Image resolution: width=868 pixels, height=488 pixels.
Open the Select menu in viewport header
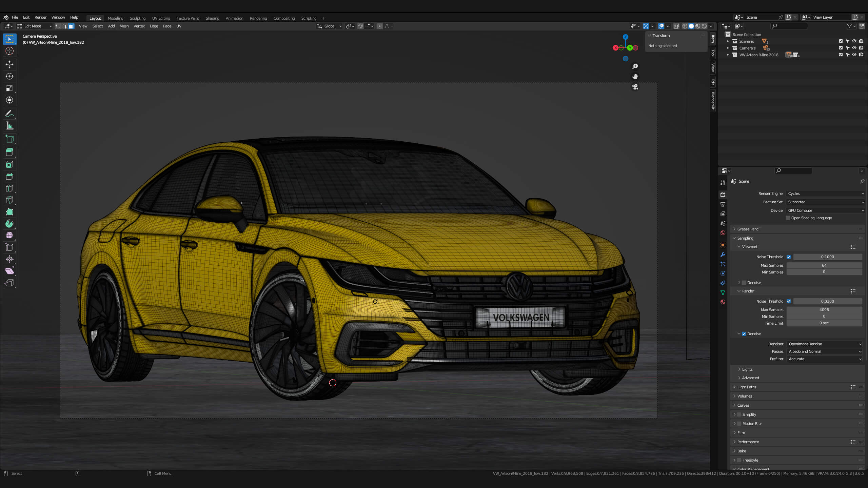pyautogui.click(x=98, y=26)
